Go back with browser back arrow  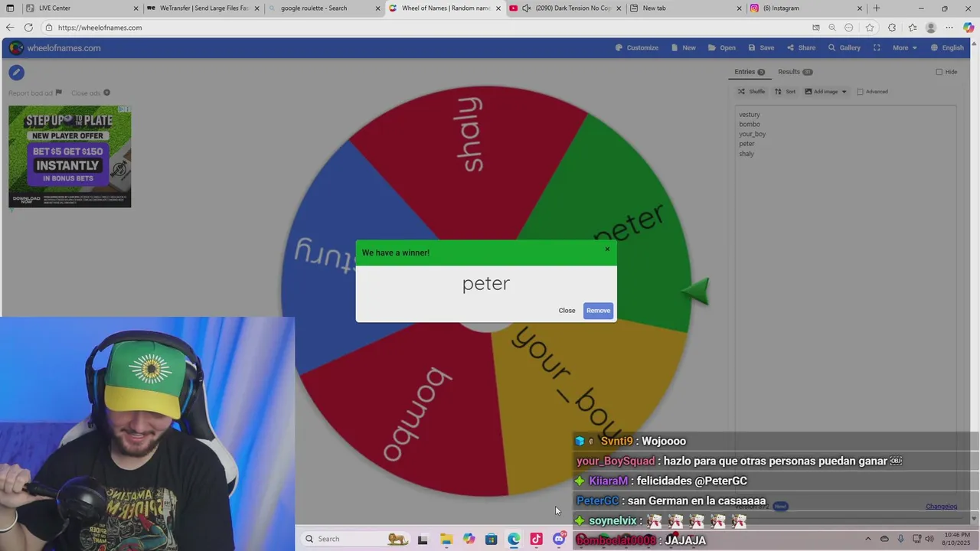pyautogui.click(x=10, y=28)
